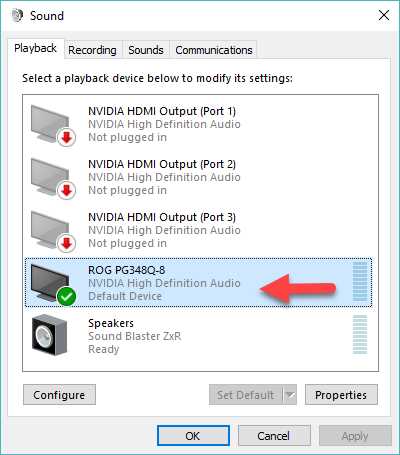Viewport: 400px width, 455px height.
Task: Select the Playback tab
Action: click(35, 49)
